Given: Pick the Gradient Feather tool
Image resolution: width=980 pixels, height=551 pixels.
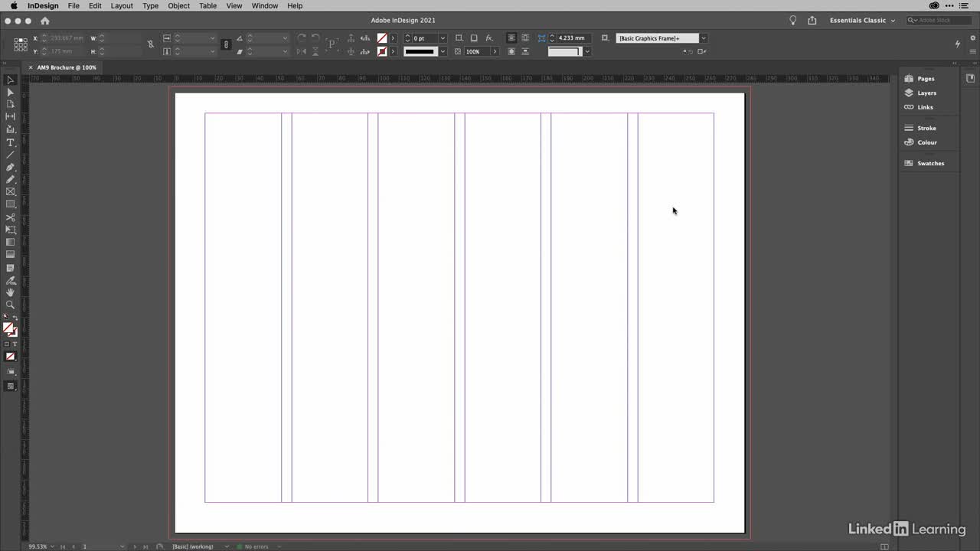Looking at the screenshot, I should (x=11, y=254).
